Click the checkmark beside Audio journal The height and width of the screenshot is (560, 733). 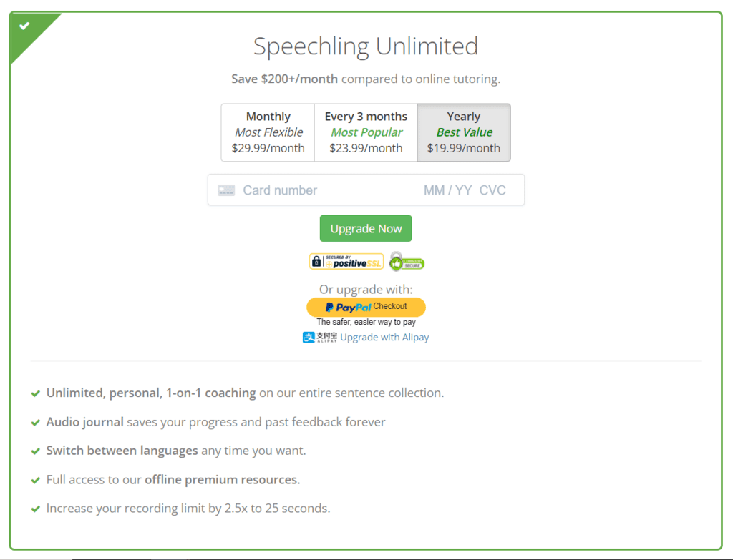pyautogui.click(x=36, y=423)
